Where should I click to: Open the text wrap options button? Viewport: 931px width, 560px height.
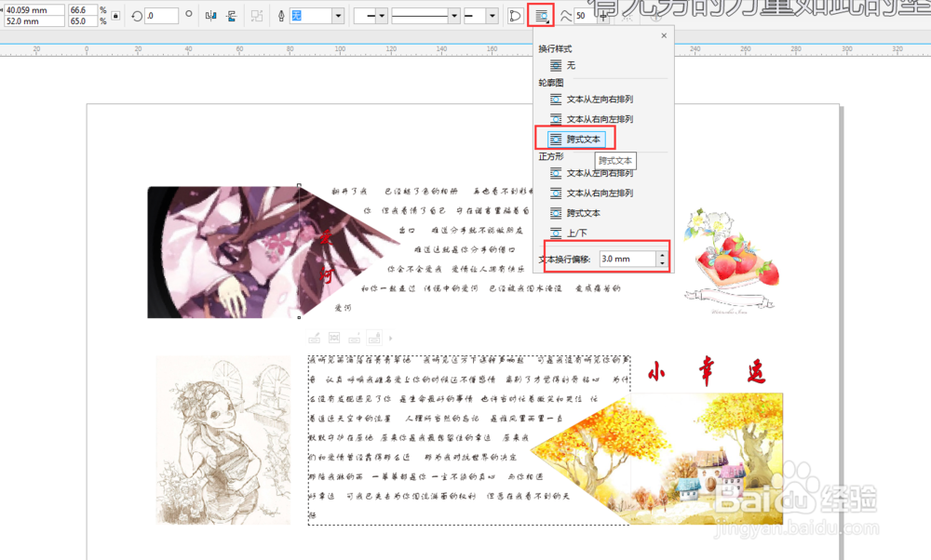541,16
